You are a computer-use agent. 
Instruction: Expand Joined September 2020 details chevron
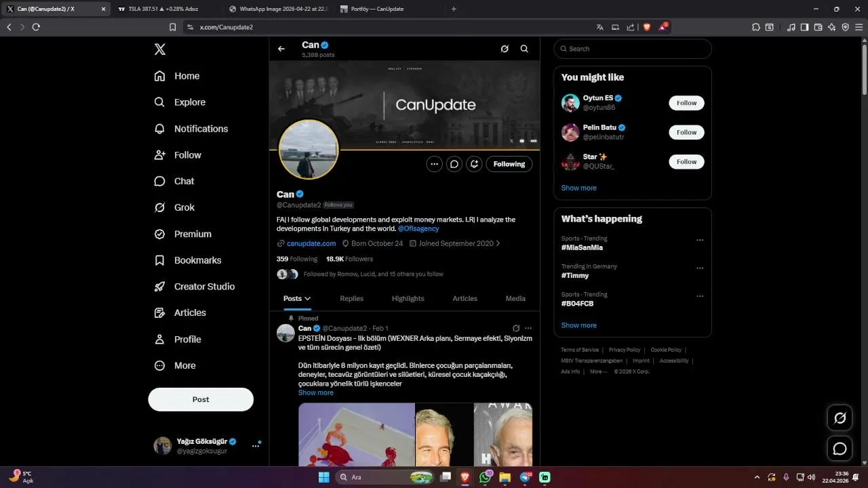[x=498, y=243]
